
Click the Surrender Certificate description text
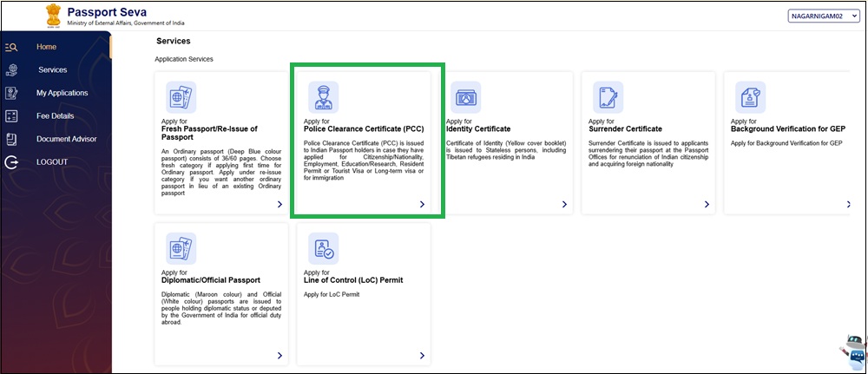[x=648, y=154]
